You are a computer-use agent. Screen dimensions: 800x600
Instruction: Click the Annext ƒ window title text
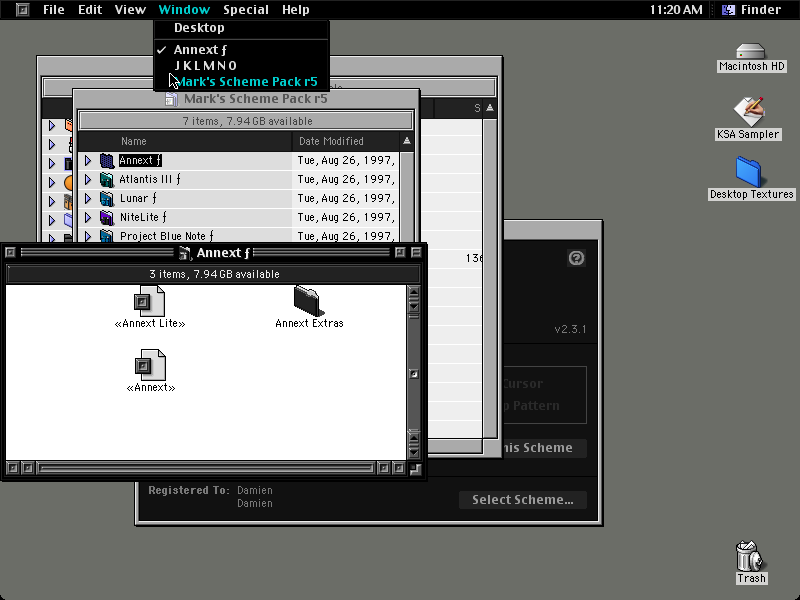pyautogui.click(x=223, y=253)
